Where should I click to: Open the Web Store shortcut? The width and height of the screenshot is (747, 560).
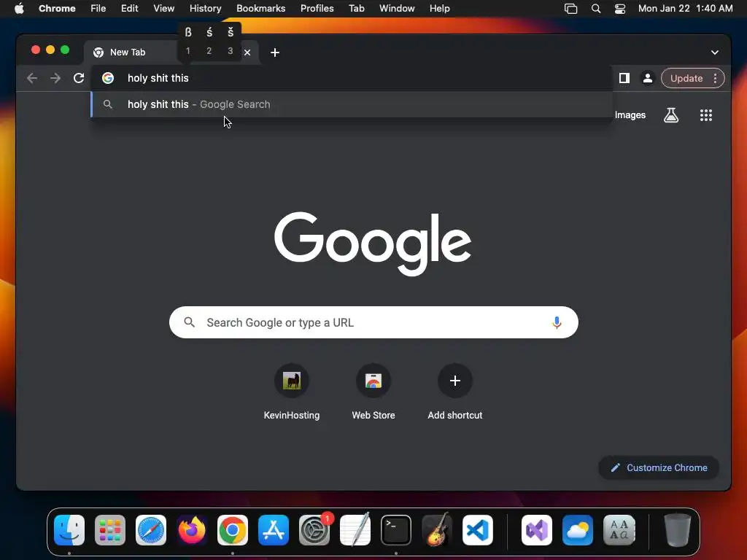[373, 392]
